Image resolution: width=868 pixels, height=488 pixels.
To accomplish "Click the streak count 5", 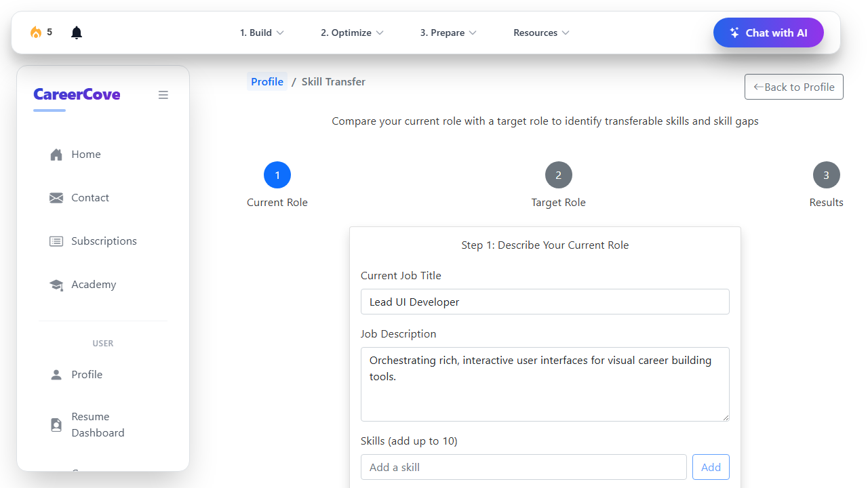I will 50,32.
